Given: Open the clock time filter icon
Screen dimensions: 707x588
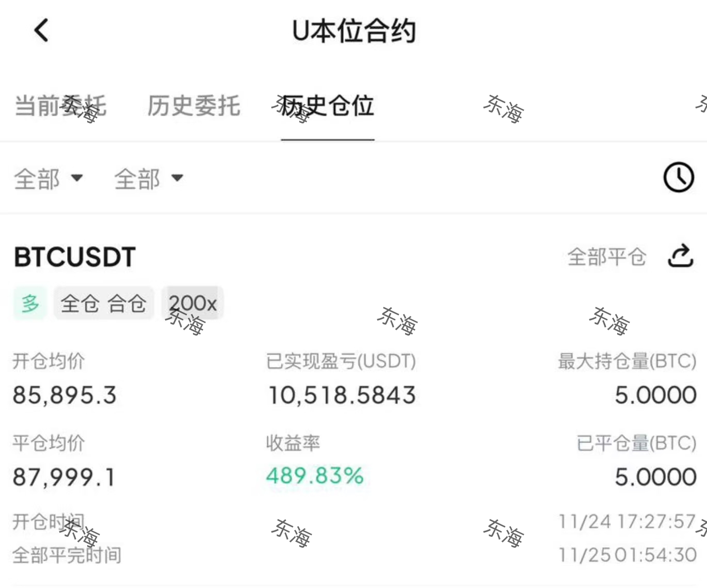Looking at the screenshot, I should click(x=678, y=178).
